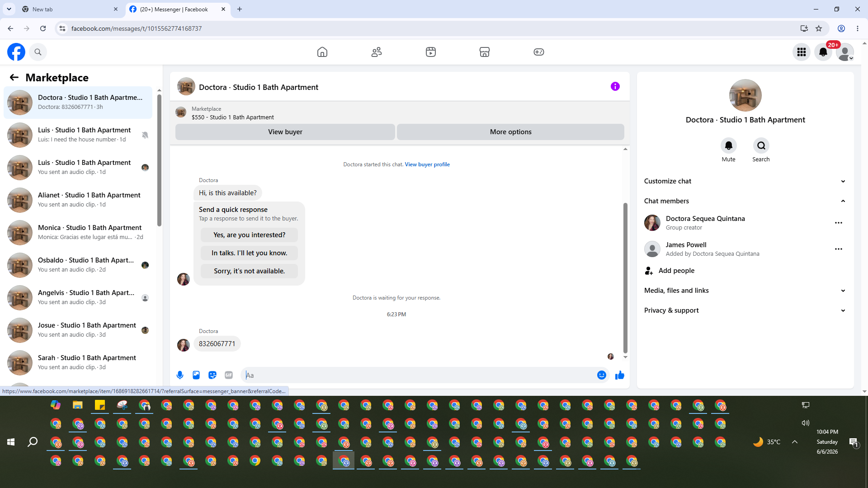Open the Reels video icon in top navigation
Screen dimensions: 868x488
coord(431,52)
